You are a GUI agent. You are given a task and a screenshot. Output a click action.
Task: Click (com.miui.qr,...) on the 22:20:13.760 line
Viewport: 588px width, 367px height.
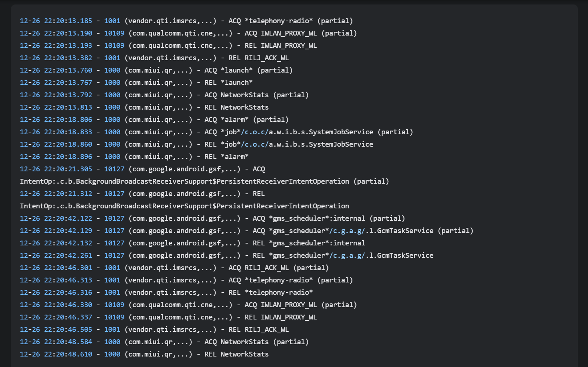tap(158, 70)
